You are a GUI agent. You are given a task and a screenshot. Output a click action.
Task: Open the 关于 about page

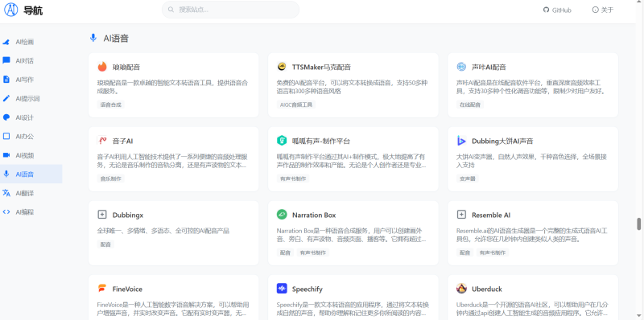(x=602, y=10)
